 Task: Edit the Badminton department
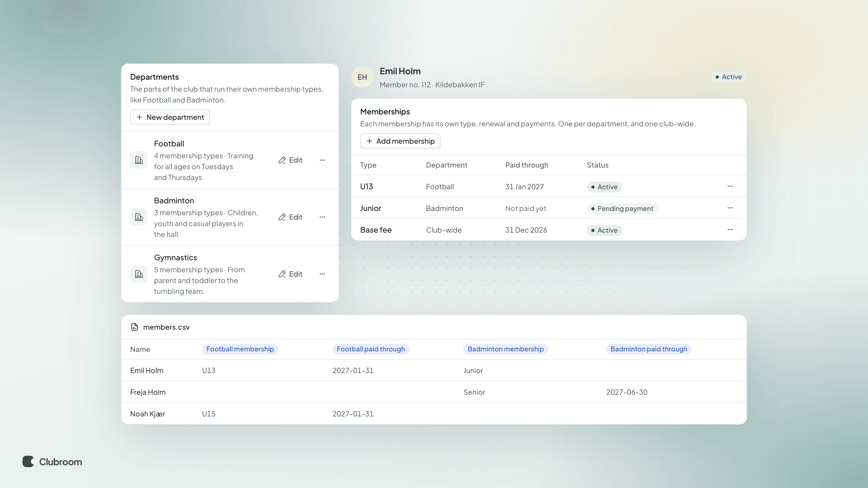(x=291, y=217)
